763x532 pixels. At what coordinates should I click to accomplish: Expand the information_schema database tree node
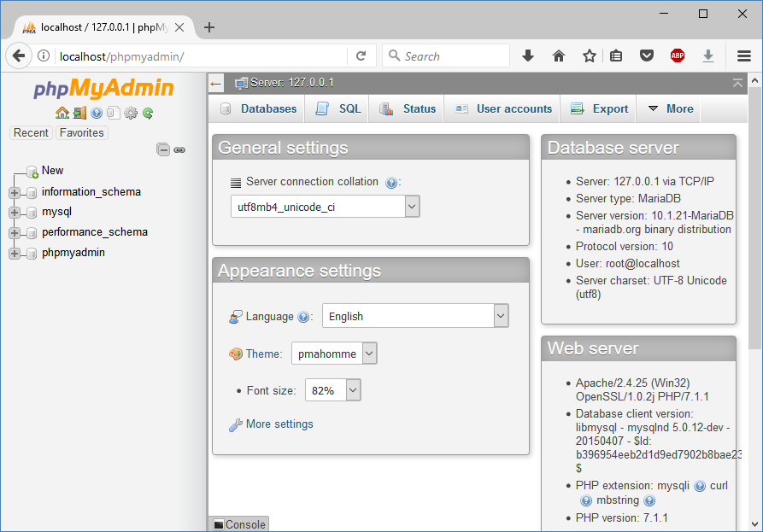pyautogui.click(x=15, y=192)
